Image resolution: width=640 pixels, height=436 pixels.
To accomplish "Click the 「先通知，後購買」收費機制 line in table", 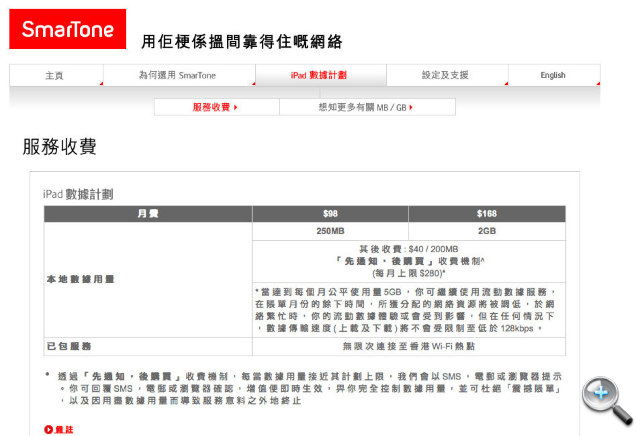I will [409, 261].
